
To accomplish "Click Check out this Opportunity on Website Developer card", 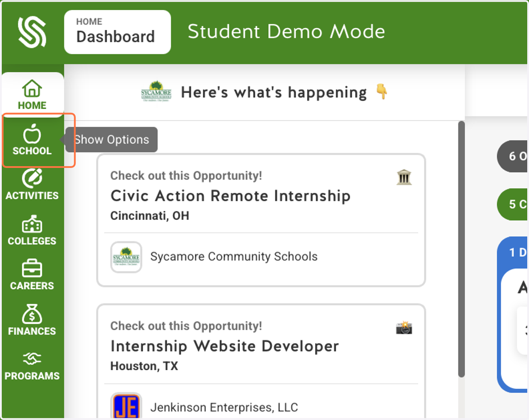I will 186,326.
